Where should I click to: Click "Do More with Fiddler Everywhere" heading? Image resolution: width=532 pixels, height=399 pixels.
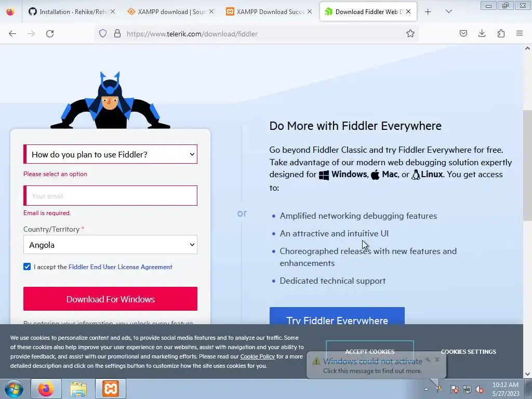pyautogui.click(x=355, y=126)
